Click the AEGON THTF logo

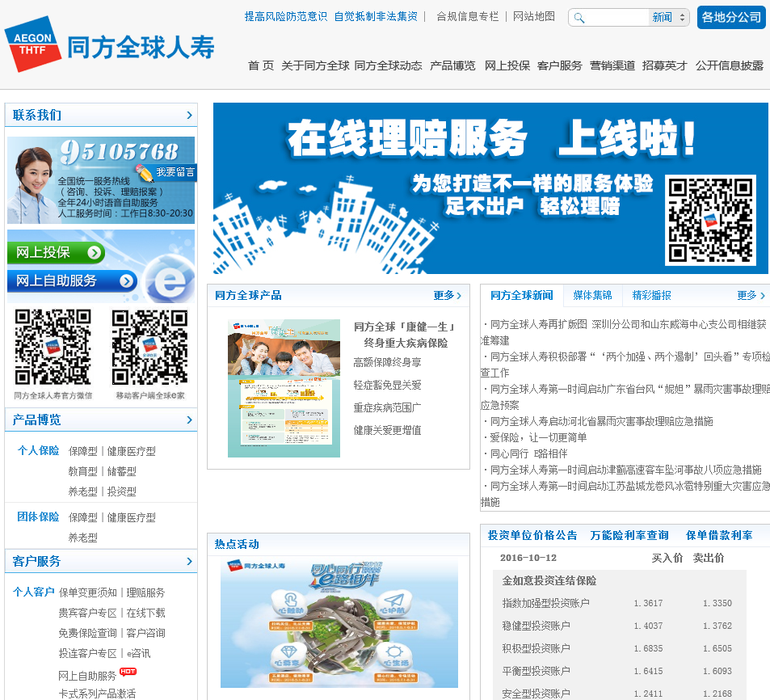point(33,44)
